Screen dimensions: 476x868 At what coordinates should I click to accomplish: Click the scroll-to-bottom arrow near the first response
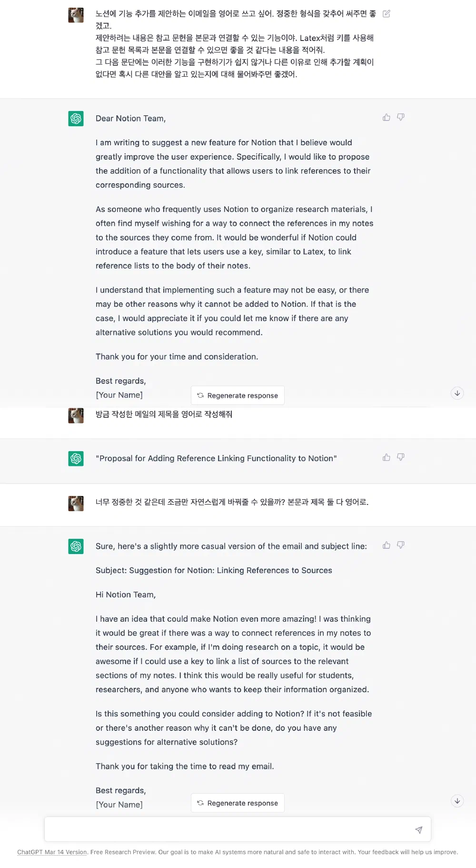[x=457, y=393]
